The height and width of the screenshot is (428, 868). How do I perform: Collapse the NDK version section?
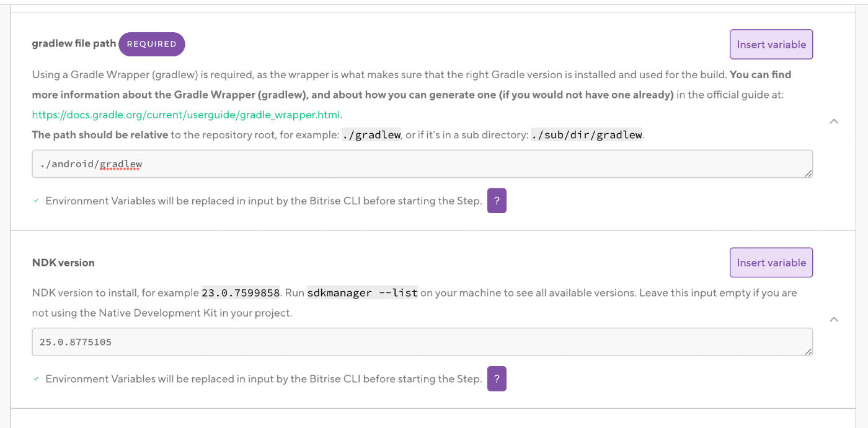(834, 319)
